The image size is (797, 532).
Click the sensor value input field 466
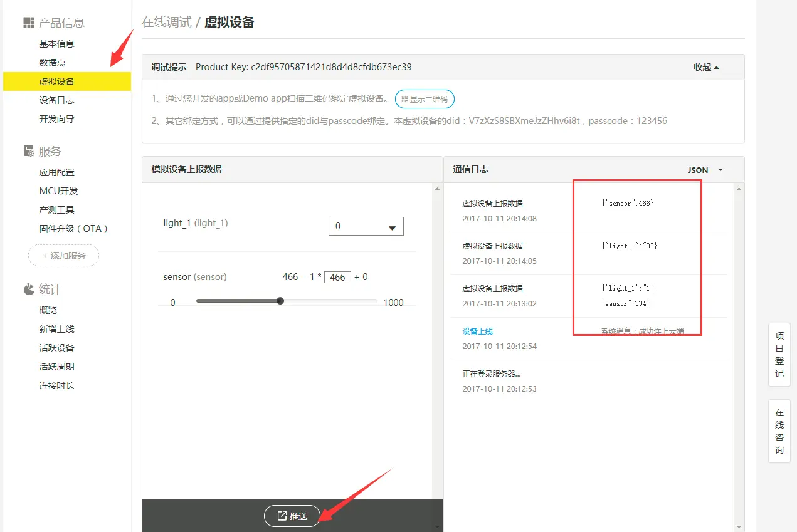[337, 277]
